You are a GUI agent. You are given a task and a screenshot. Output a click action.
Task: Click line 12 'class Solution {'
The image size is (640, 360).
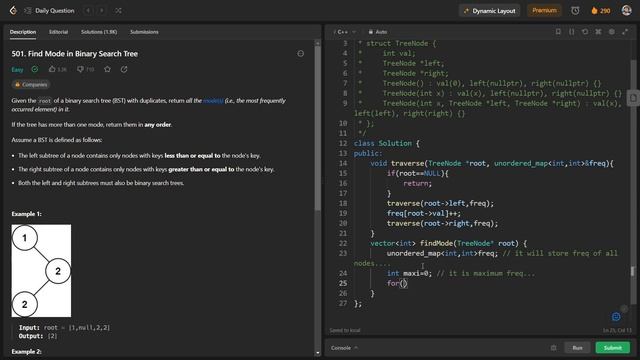coord(387,143)
